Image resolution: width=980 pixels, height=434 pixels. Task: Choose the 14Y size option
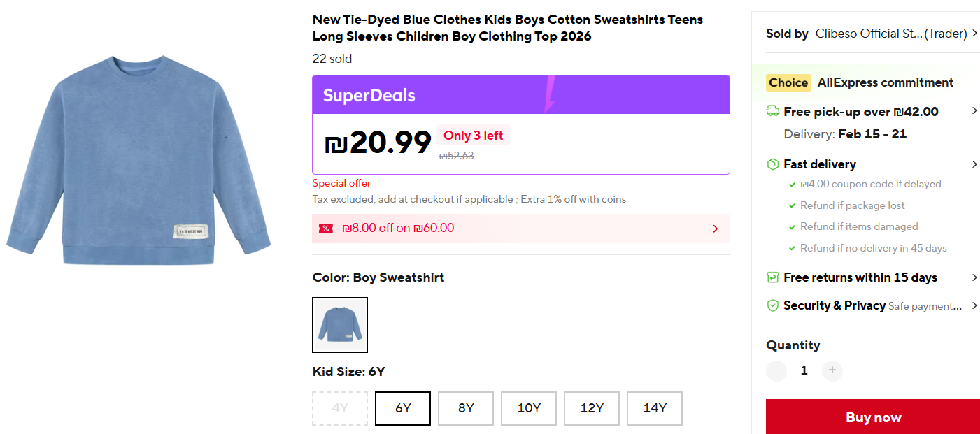tap(655, 408)
